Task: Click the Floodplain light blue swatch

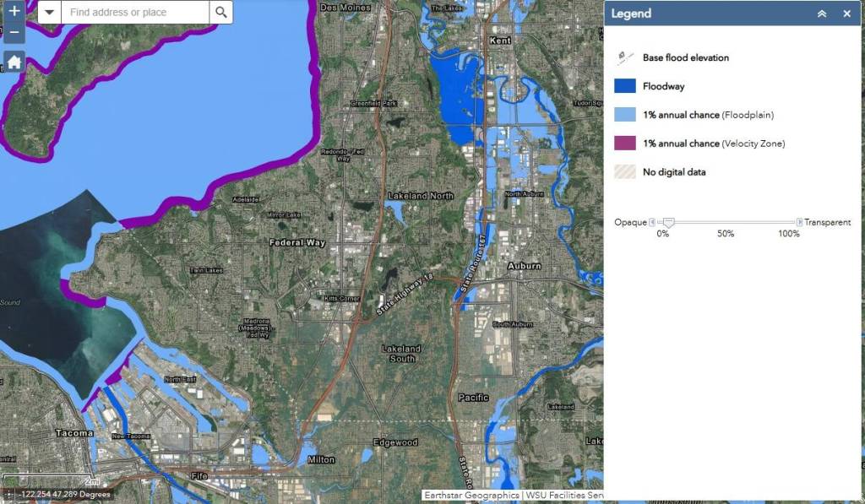Action: click(x=624, y=115)
